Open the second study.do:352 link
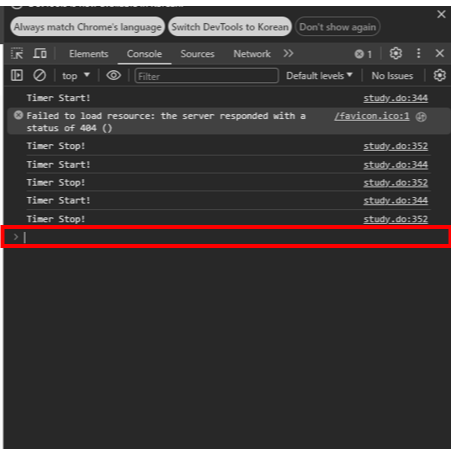 396,183
